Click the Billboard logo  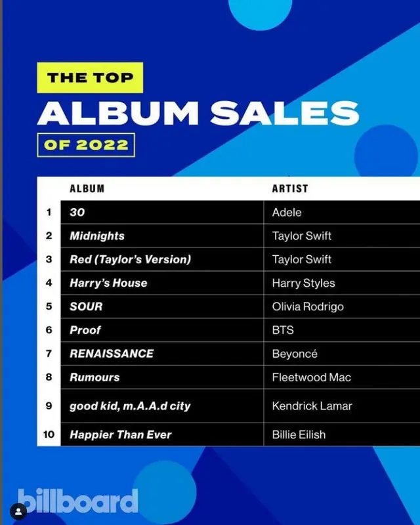click(77, 501)
